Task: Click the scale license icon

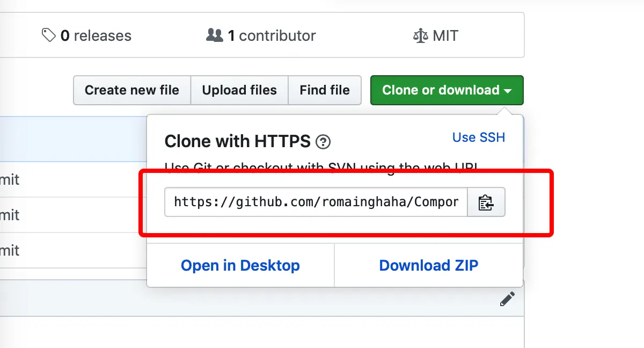Action: click(421, 36)
